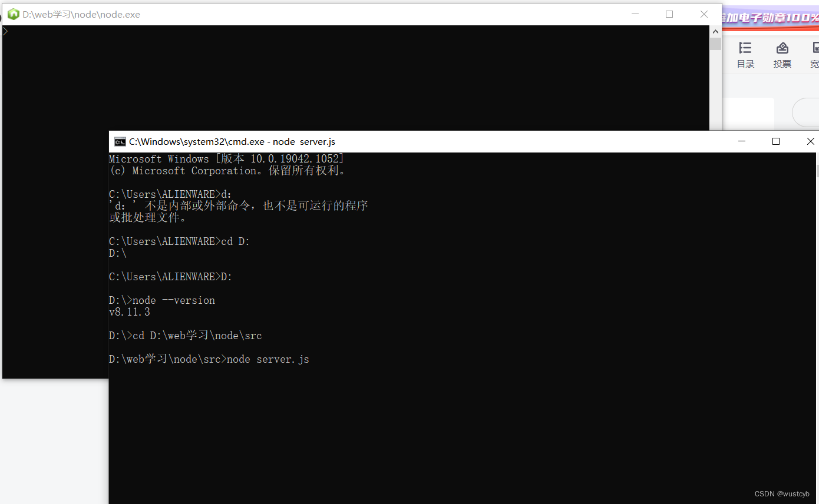Screen dimensions: 819x504
Task: Minimize the cmd.exe window
Action: coord(742,141)
